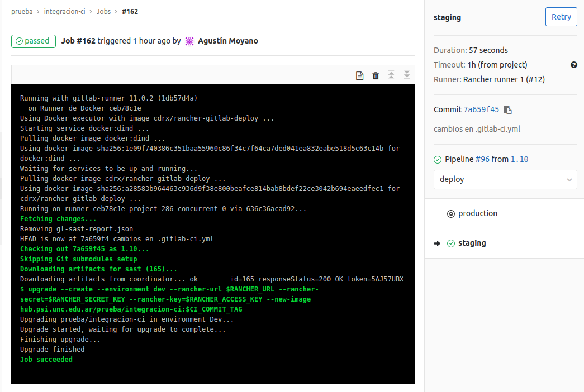Copy commit SHA to clipboard
The height and width of the screenshot is (392, 584).
507,110
